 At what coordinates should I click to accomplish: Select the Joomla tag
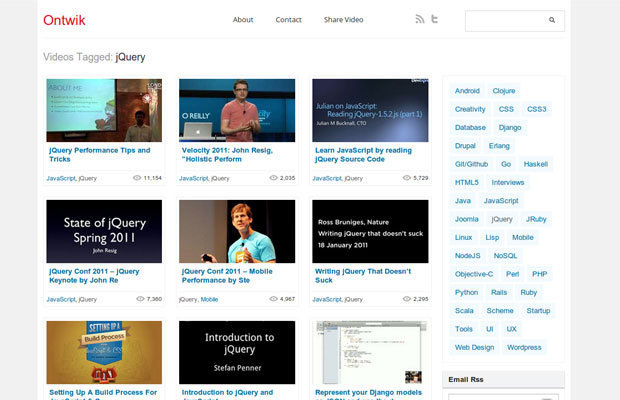[467, 219]
